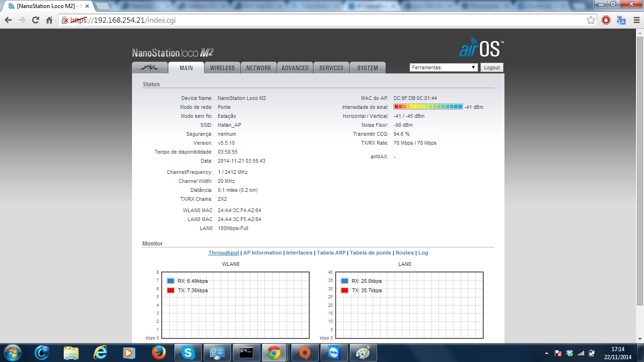Screen dimensions: 644x362
Task: Click the Transmitir CCQ value 94.6 %
Action: pyautogui.click(x=402, y=134)
